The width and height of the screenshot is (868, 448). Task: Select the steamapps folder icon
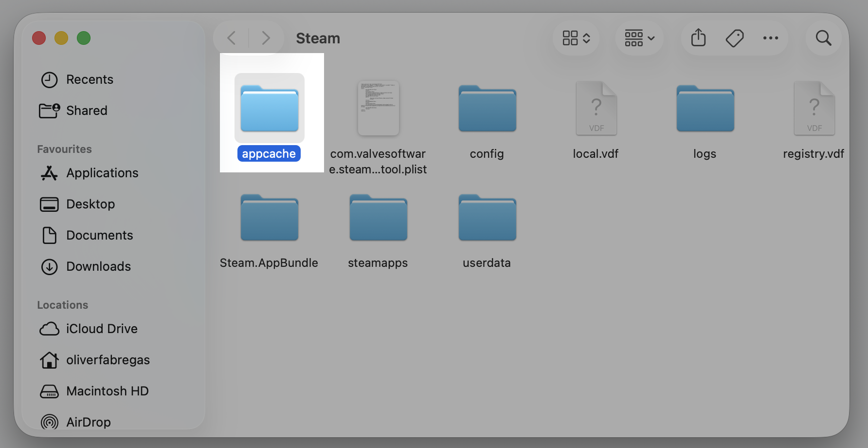(x=379, y=218)
